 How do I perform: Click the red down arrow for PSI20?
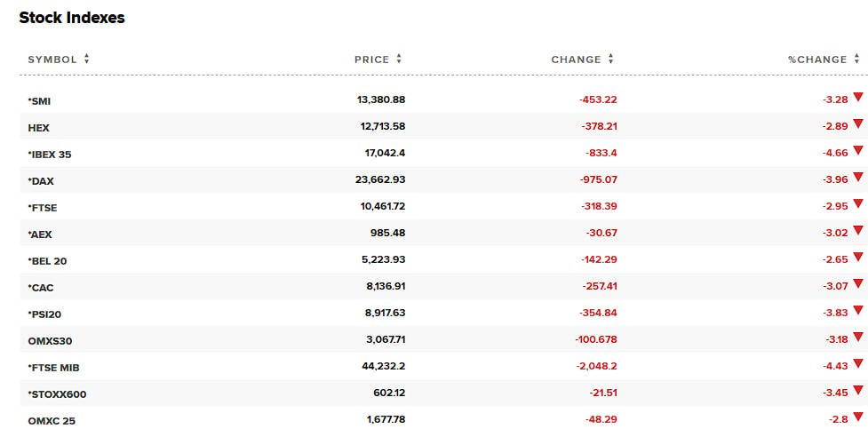pyautogui.click(x=858, y=310)
